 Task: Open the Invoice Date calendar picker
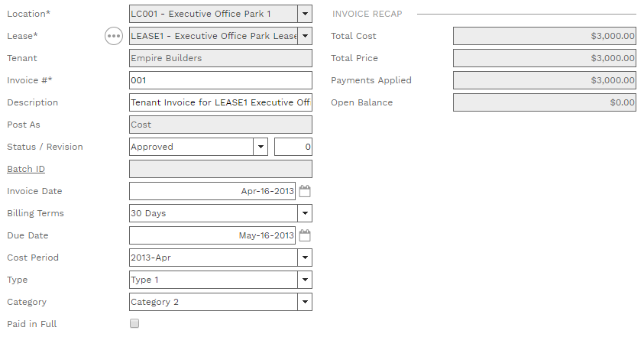coord(305,191)
